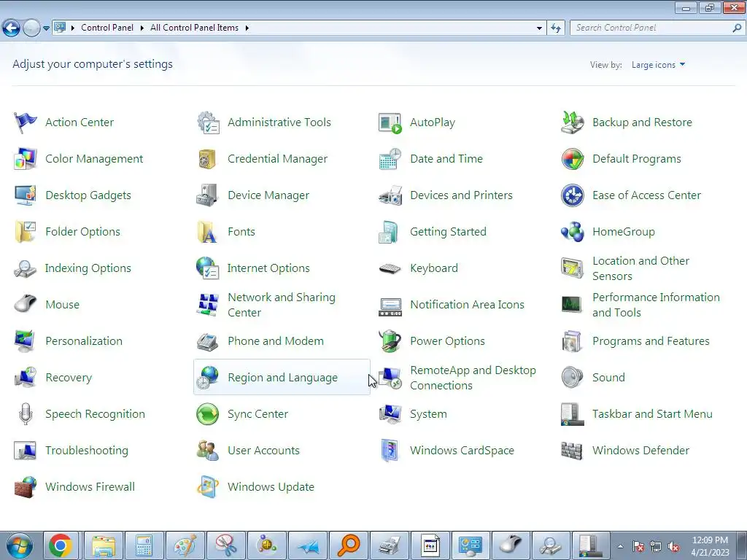Open the System link
The image size is (747, 560).
click(x=428, y=414)
